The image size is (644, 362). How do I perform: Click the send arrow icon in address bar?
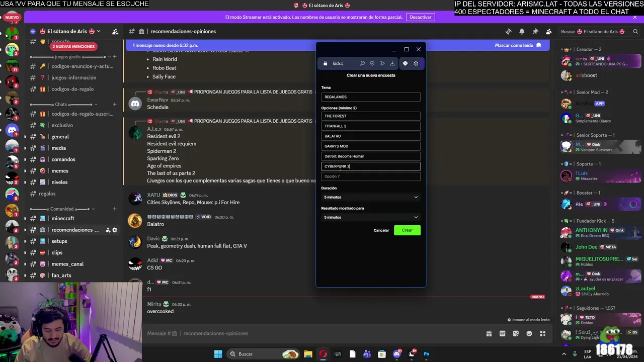point(382,63)
